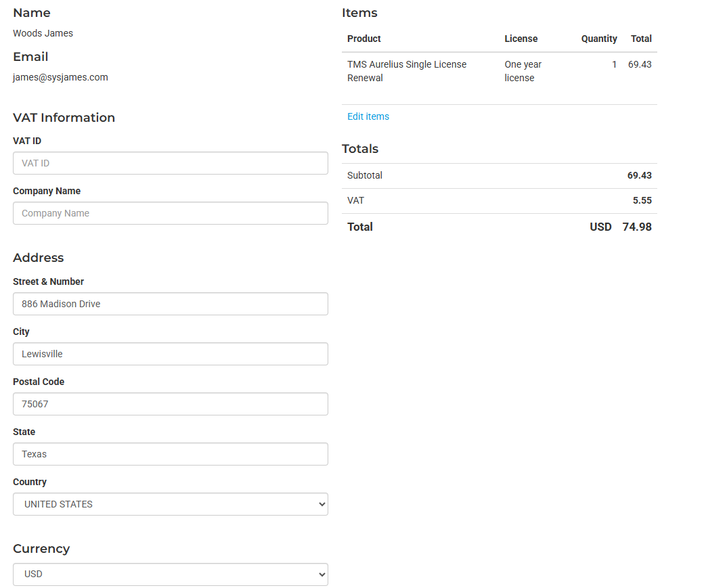Click the VAT Information section heading
Viewport: 704px width, 588px height.
point(64,118)
